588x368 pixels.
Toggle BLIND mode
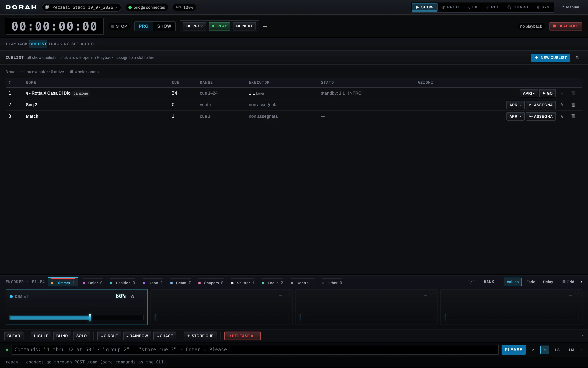click(x=62, y=336)
